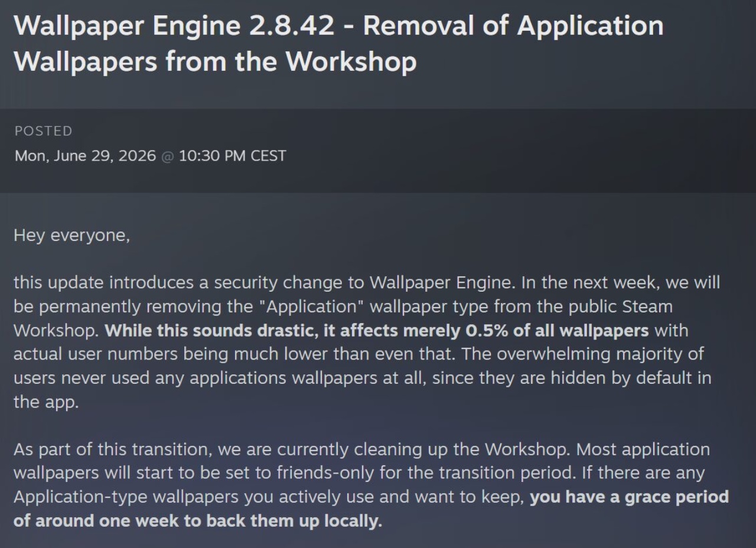756x548 pixels.
Task: Click the dark posted-date header band
Action: (378, 151)
